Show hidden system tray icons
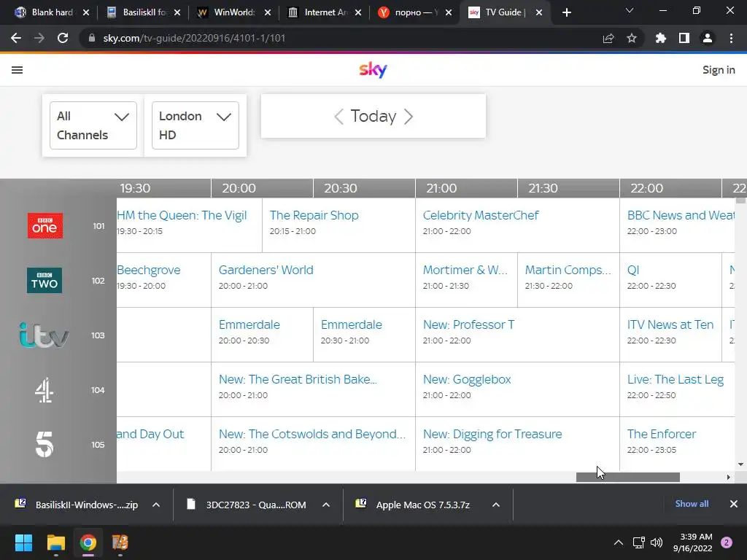Image resolution: width=747 pixels, height=560 pixels. (x=619, y=542)
